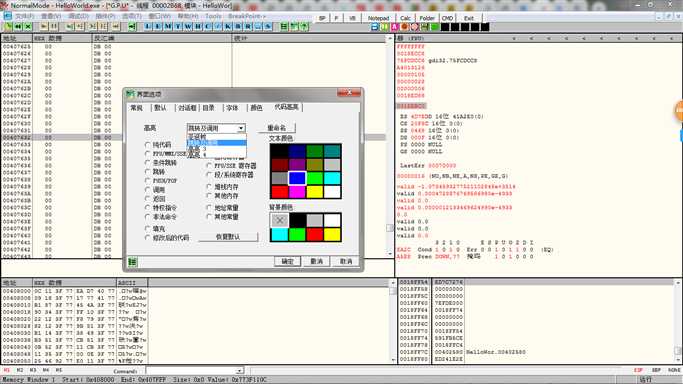The height and width of the screenshot is (384, 683).
Task: Show CPU window with C icon
Action: (208, 27)
